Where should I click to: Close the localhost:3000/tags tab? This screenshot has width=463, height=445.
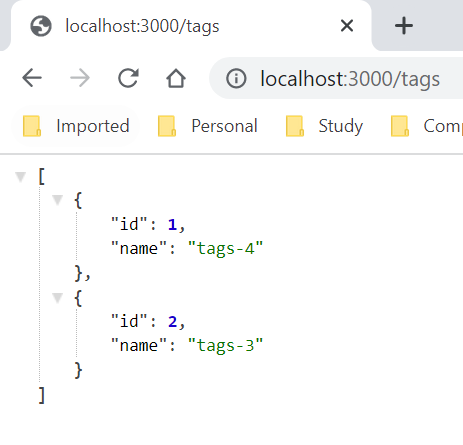click(x=347, y=26)
